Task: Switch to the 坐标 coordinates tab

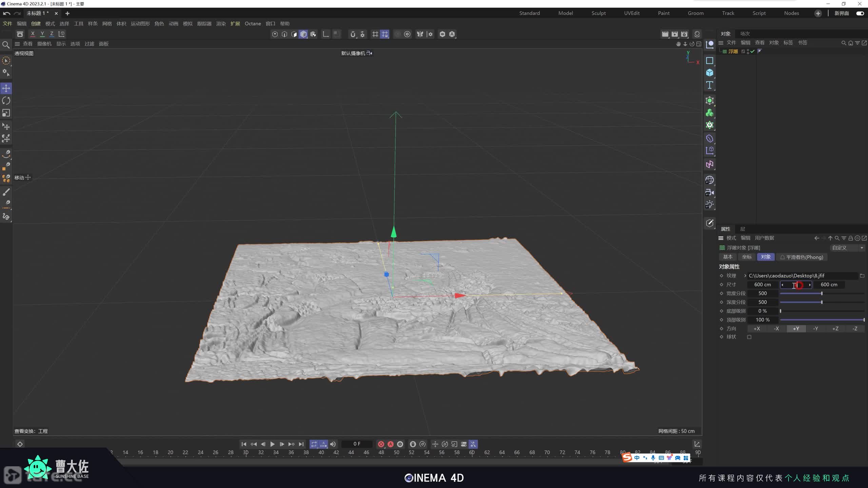Action: click(x=747, y=257)
